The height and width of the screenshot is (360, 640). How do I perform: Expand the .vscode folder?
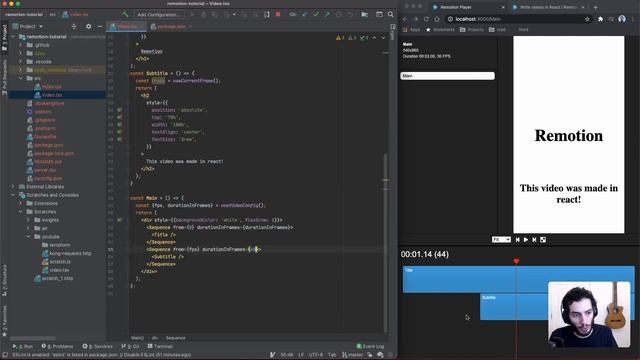(21, 62)
